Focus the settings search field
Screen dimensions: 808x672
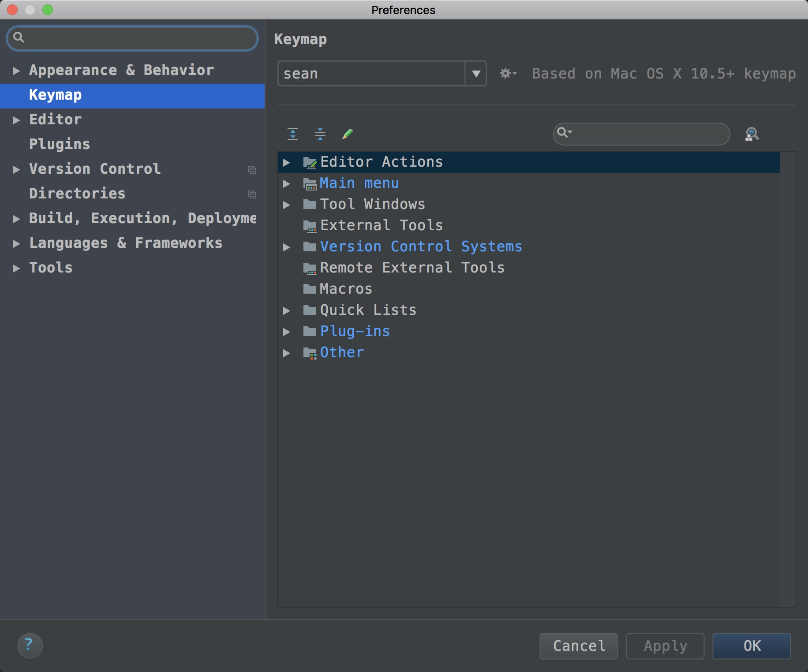click(x=132, y=38)
